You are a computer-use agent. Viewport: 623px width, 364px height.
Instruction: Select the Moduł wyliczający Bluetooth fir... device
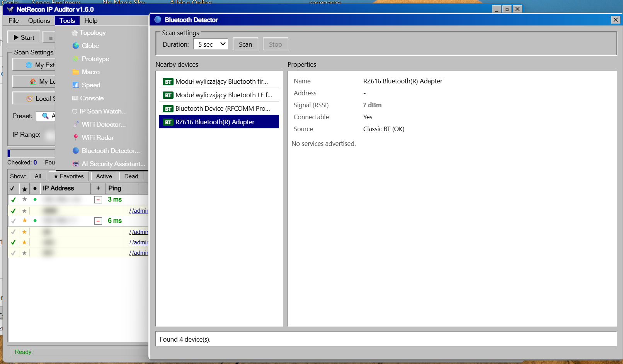[x=219, y=81]
